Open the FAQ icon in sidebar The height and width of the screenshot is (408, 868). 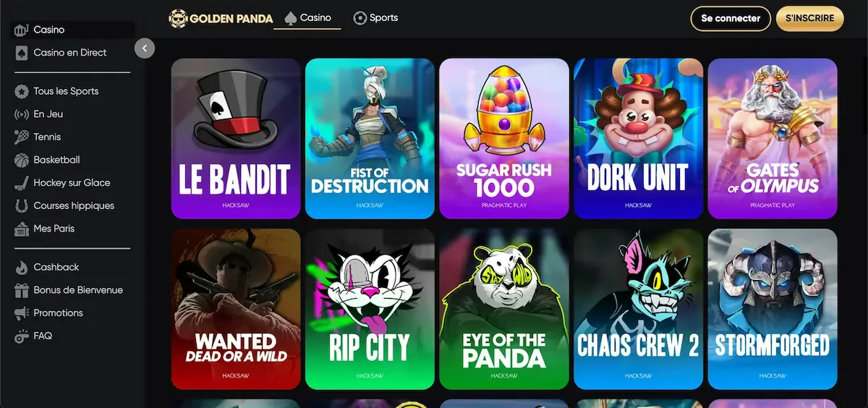pyautogui.click(x=21, y=336)
